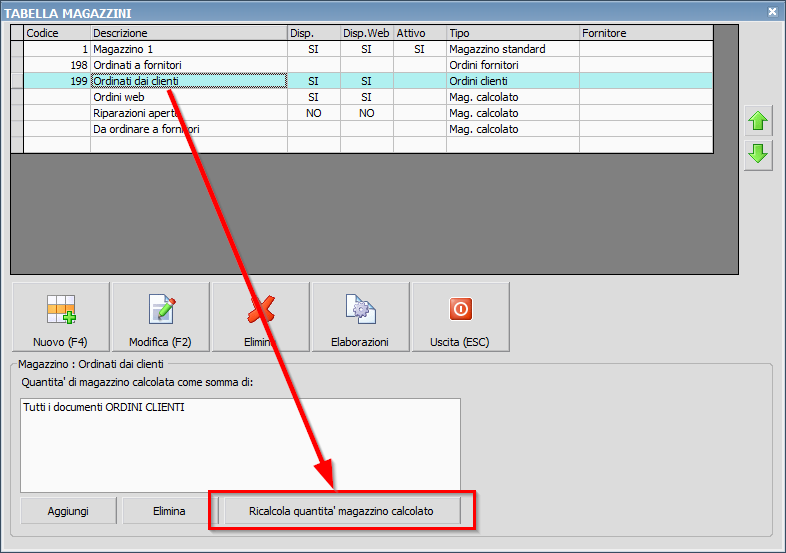Click Disp.Web 'SI' in Ordinati dai clienti row
Image resolution: width=786 pixels, height=553 pixels.
[367, 81]
